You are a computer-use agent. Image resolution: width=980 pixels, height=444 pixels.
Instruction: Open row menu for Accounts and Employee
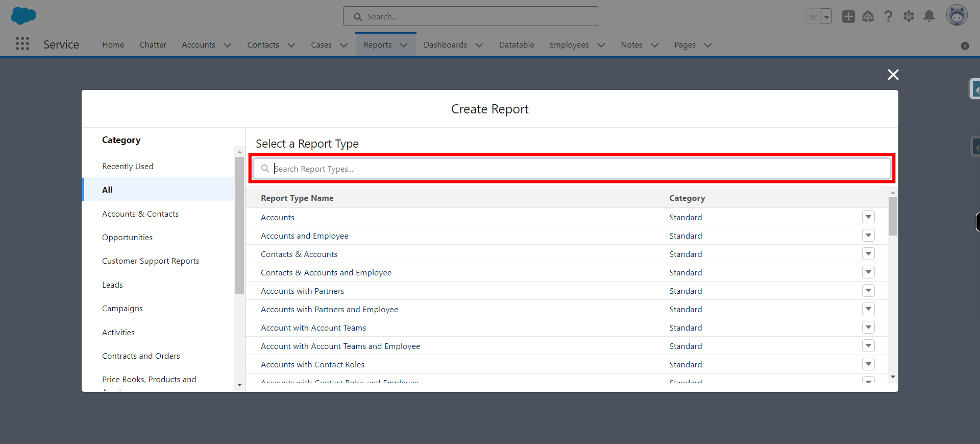pyautogui.click(x=868, y=235)
